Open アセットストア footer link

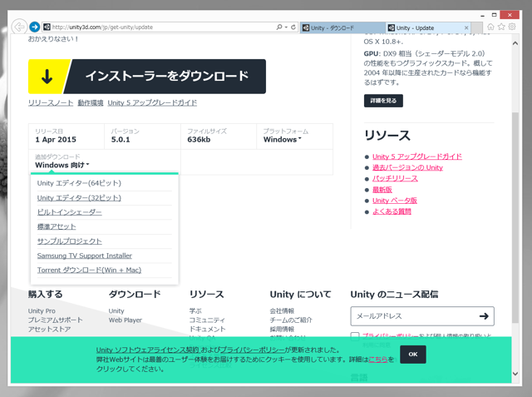click(50, 330)
